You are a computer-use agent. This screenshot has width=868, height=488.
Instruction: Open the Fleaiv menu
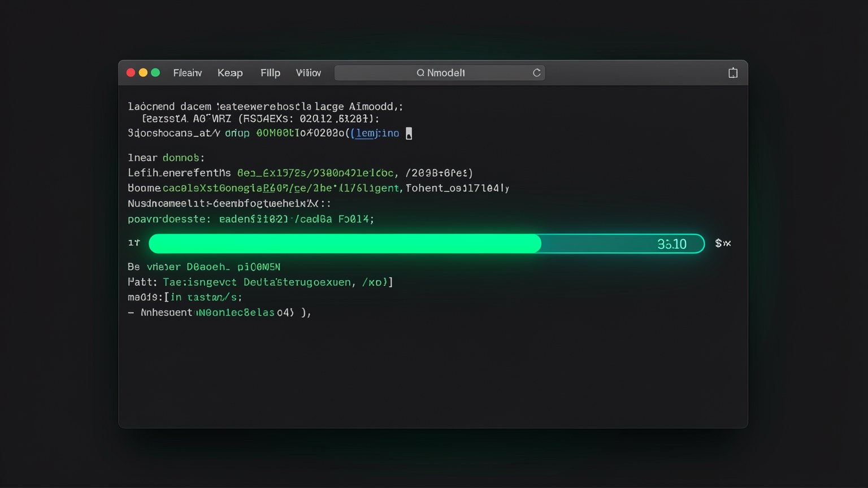[x=188, y=73]
